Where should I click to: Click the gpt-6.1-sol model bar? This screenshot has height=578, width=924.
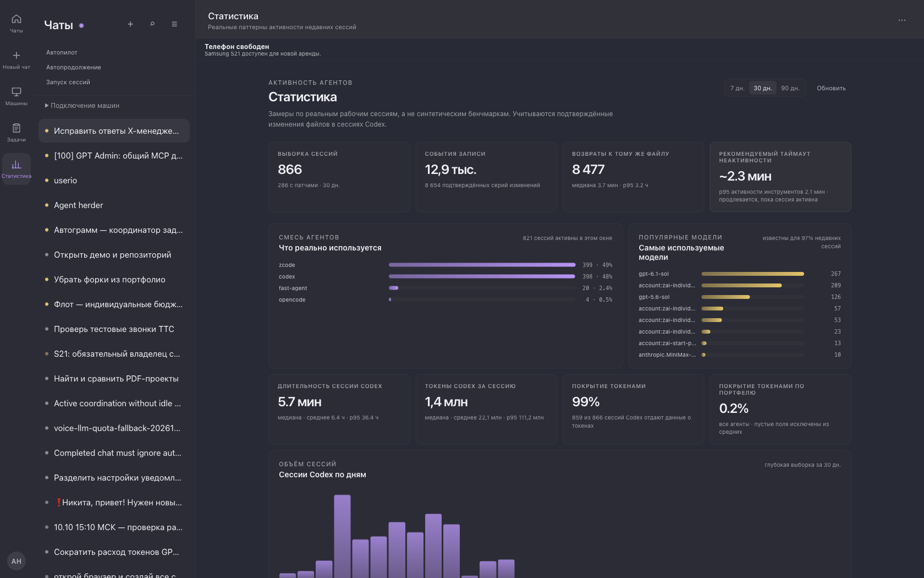[752, 274]
